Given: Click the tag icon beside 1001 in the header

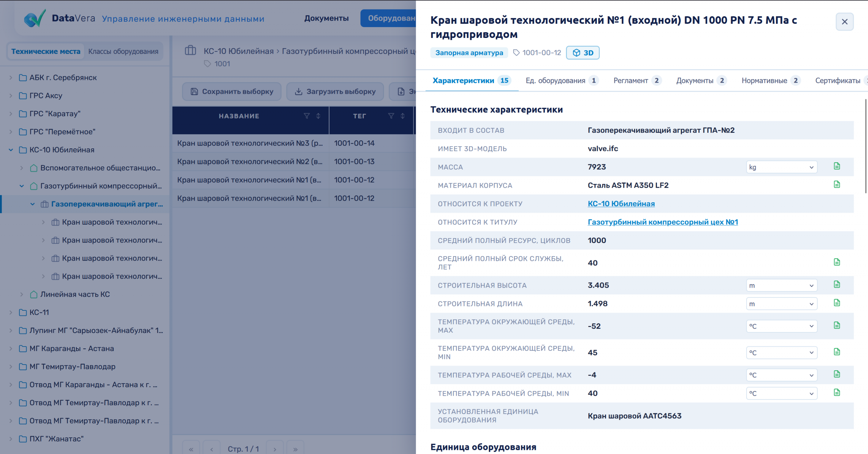Looking at the screenshot, I should point(208,64).
